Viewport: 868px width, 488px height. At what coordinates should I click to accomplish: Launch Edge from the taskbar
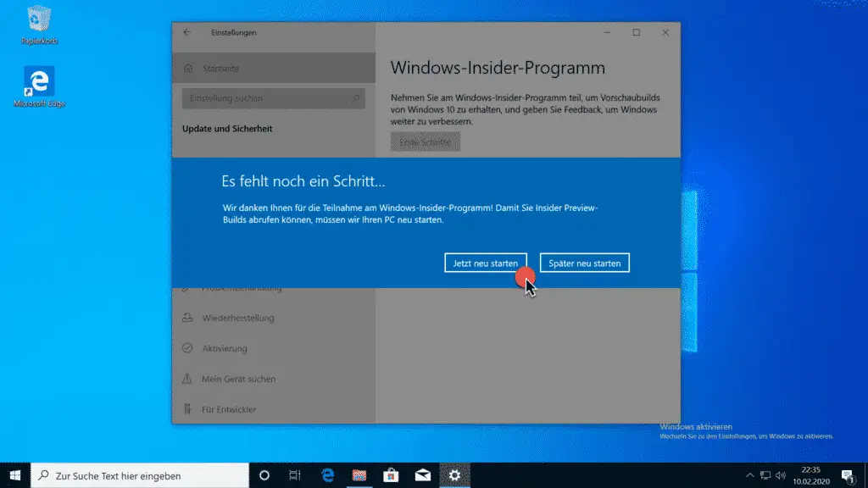point(328,475)
